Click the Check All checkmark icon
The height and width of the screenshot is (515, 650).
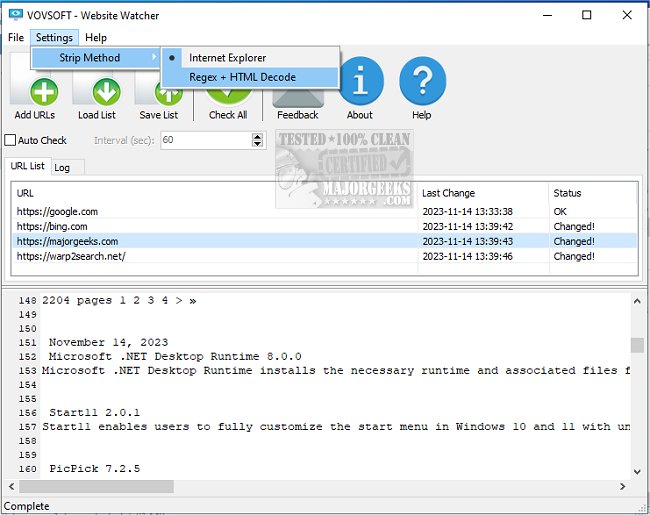tap(229, 95)
